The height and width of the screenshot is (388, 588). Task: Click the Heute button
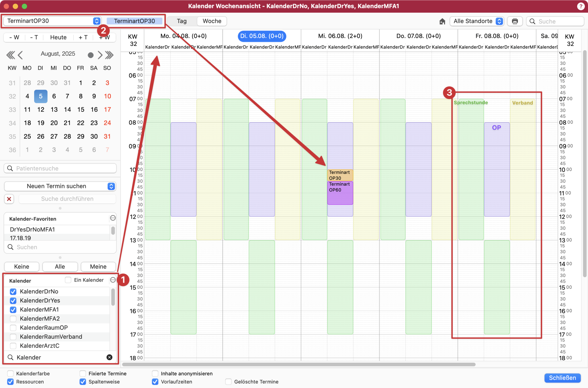click(58, 37)
